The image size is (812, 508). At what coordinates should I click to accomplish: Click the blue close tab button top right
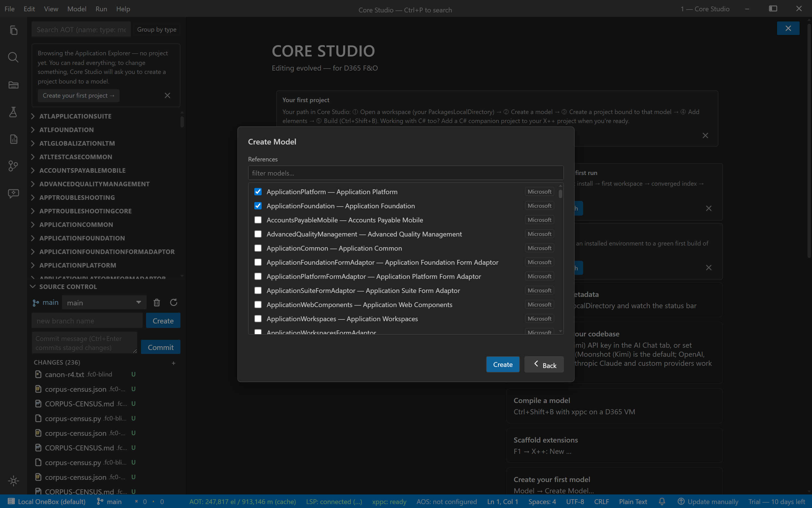pyautogui.click(x=788, y=28)
